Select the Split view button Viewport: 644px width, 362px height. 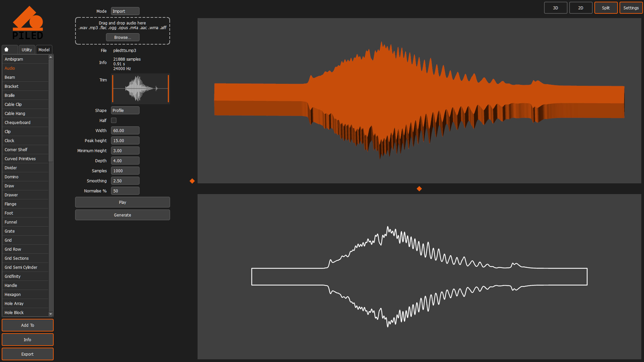pyautogui.click(x=606, y=8)
